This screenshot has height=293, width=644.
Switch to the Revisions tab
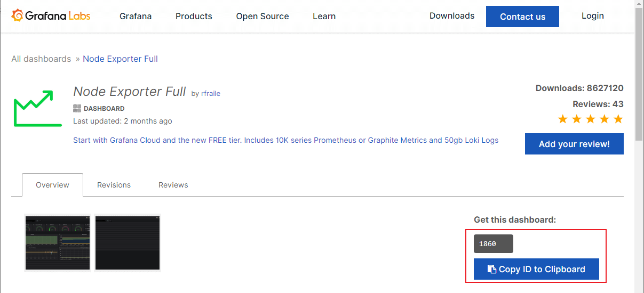pyautogui.click(x=114, y=185)
